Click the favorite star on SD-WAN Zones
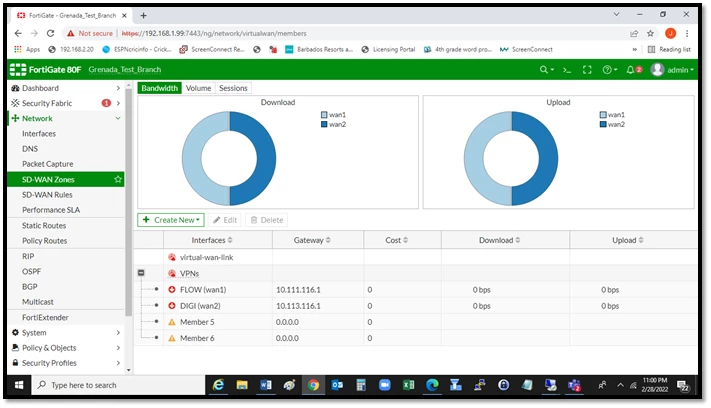The image size is (711, 408). [118, 179]
